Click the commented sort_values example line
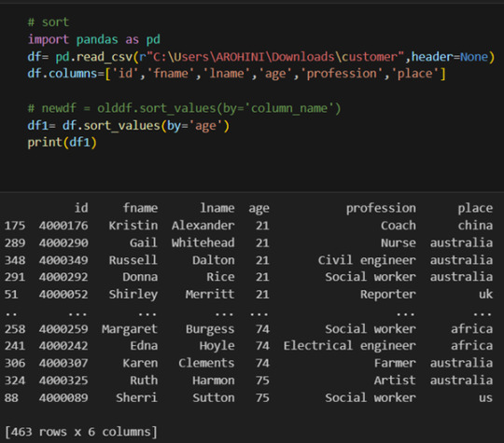 click(x=184, y=108)
